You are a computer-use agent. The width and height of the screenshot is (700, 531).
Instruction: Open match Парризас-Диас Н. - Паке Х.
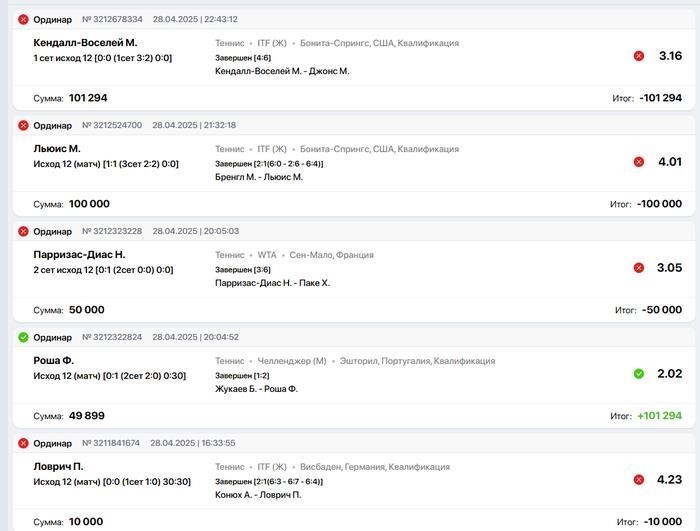click(272, 283)
